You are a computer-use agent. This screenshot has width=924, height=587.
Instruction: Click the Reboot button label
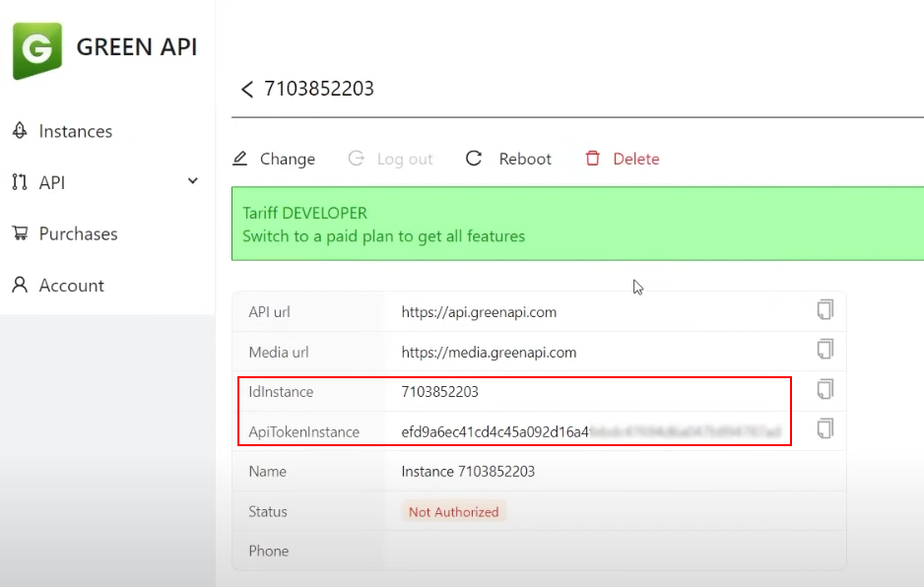(525, 159)
